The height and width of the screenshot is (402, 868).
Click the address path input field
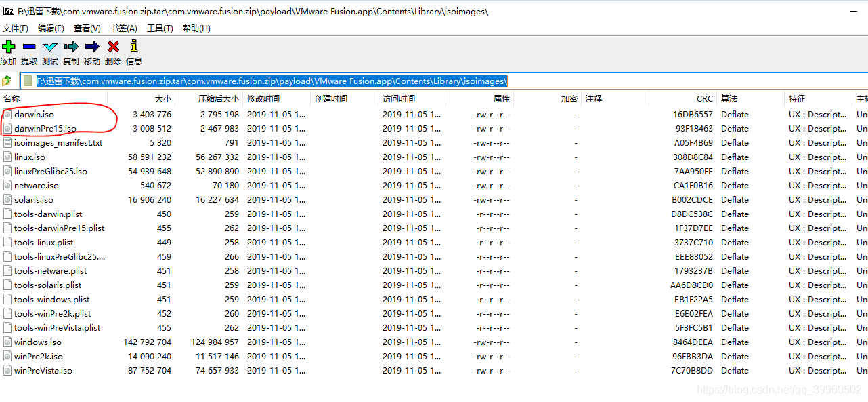pos(443,81)
